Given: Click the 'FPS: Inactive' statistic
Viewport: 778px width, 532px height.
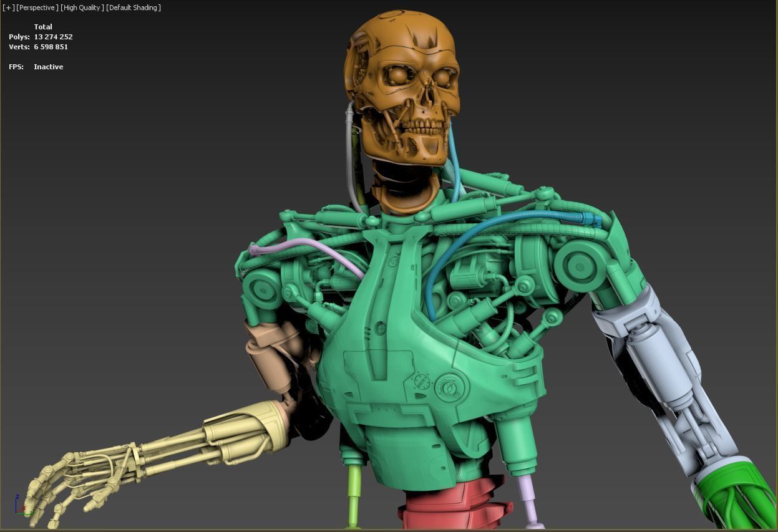Looking at the screenshot, I should point(36,67).
